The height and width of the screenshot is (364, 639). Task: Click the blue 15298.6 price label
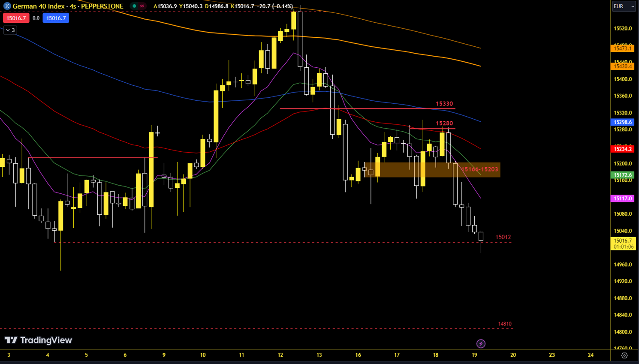pos(622,122)
